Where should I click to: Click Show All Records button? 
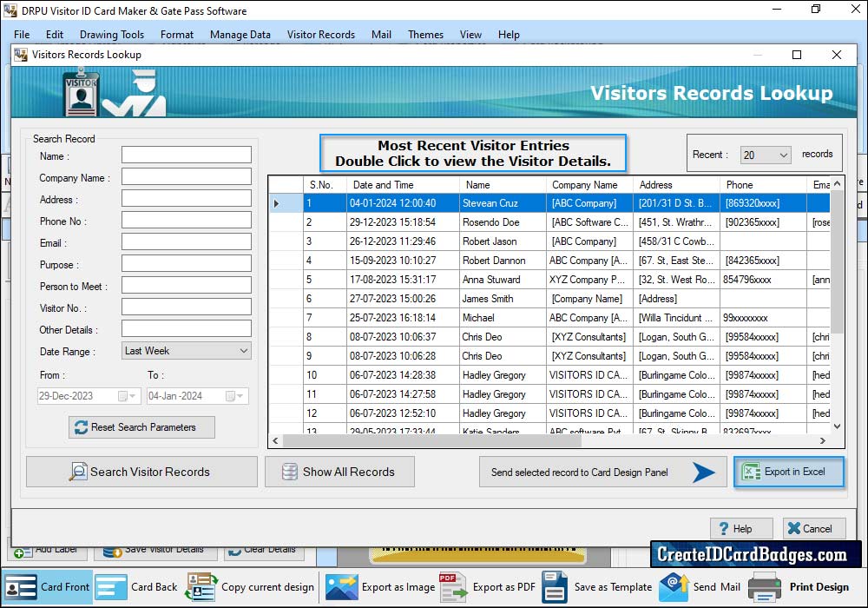pos(339,472)
